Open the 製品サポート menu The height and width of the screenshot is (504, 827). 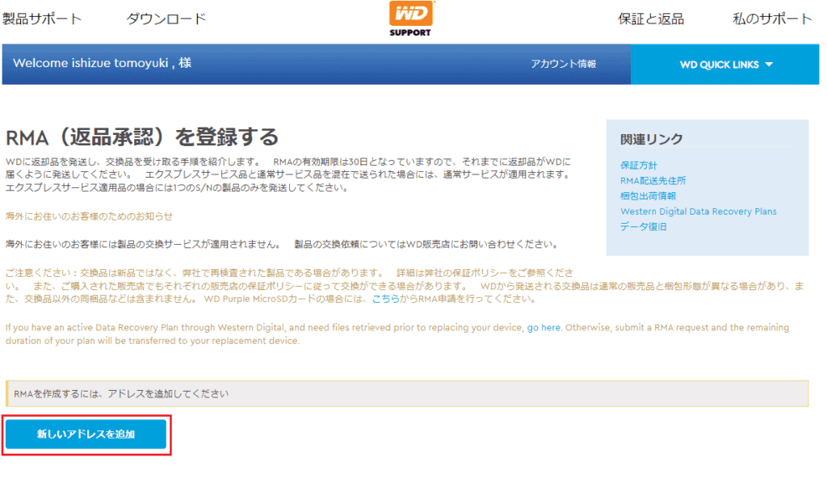click(42, 19)
